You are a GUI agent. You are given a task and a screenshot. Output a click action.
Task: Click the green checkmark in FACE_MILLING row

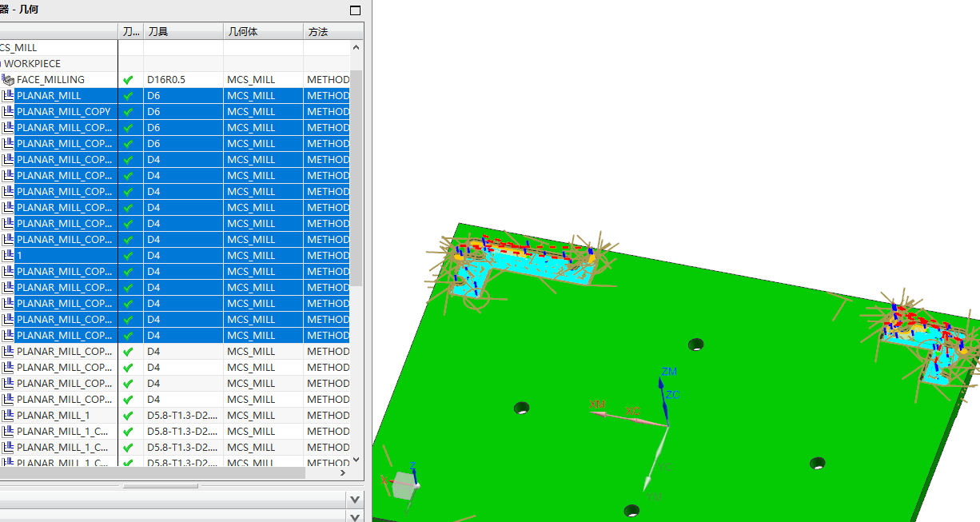[x=128, y=80]
